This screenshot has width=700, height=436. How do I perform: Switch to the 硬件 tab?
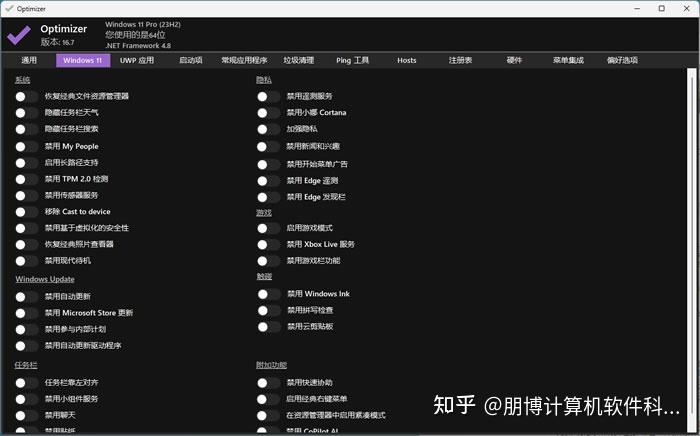click(514, 60)
